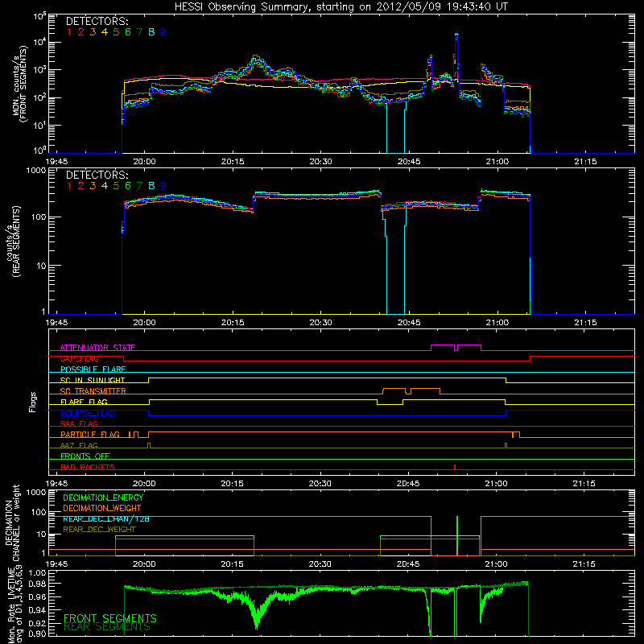644x644 pixels.
Task: Select green detector 6 in front segments legend
Action: pyautogui.click(x=128, y=32)
